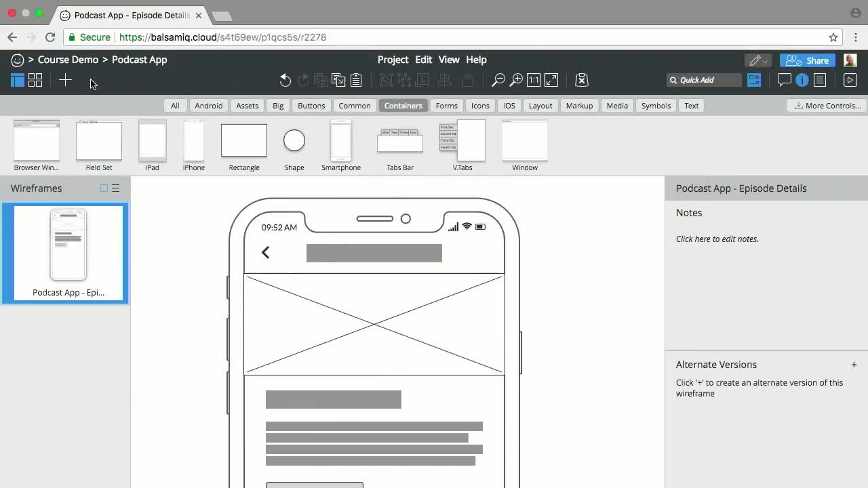Screen dimensions: 868x488
Task: Open the Comments speech bubble icon
Action: pyautogui.click(x=784, y=80)
